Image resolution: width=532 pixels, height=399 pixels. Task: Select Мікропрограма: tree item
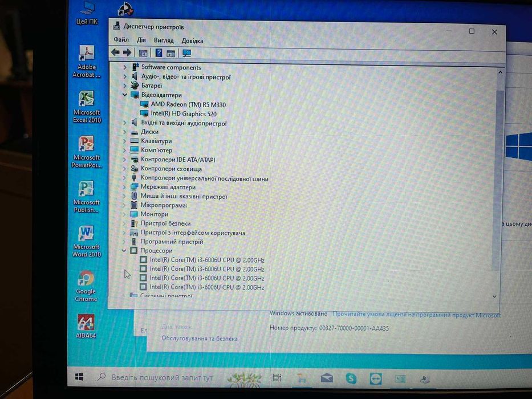coord(164,205)
